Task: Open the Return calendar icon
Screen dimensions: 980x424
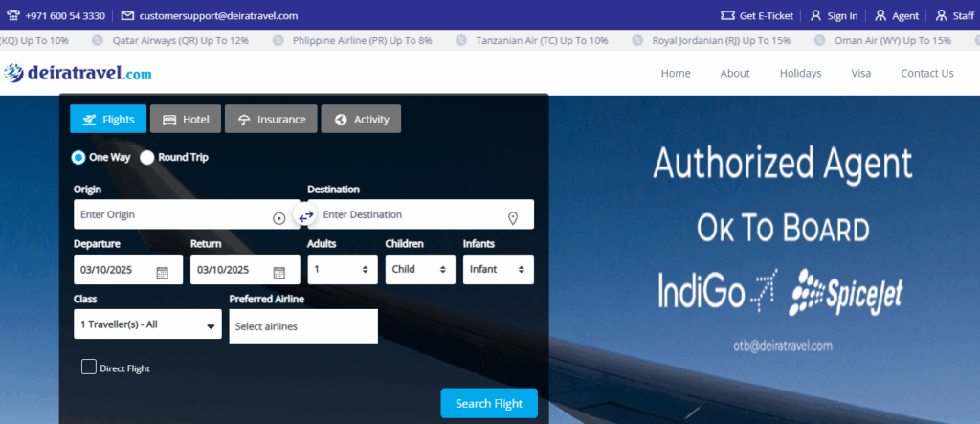Action: pyautogui.click(x=279, y=272)
